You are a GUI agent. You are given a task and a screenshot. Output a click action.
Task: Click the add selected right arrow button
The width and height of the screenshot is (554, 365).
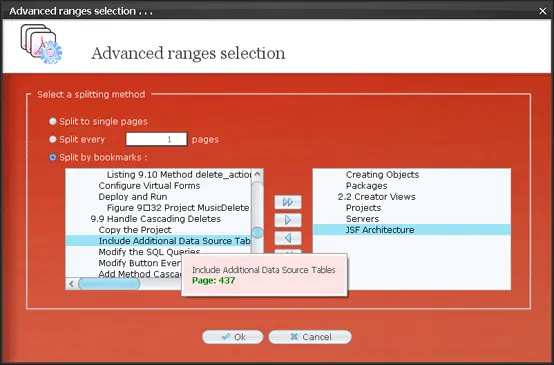288,220
